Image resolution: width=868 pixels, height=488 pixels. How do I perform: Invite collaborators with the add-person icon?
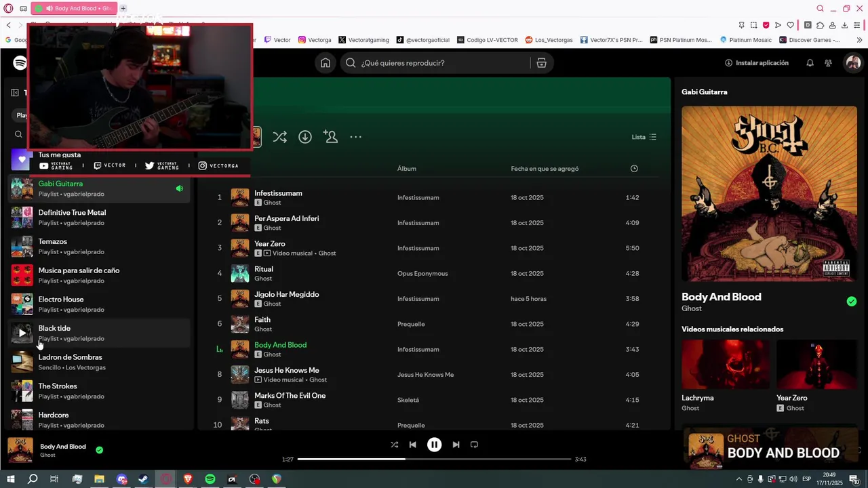point(331,137)
